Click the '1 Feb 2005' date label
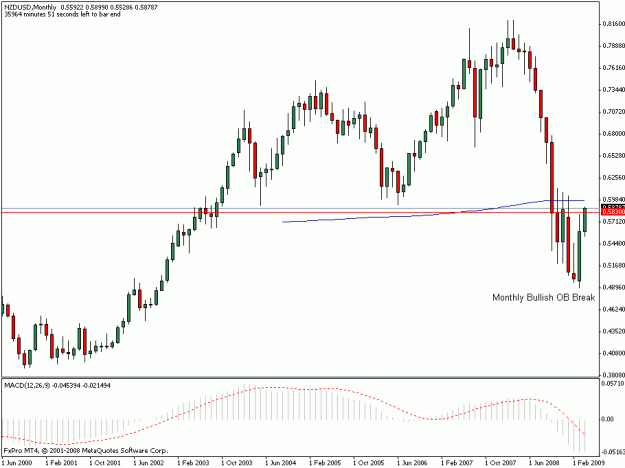Viewport: 625px width, 468px height. [x=325, y=463]
